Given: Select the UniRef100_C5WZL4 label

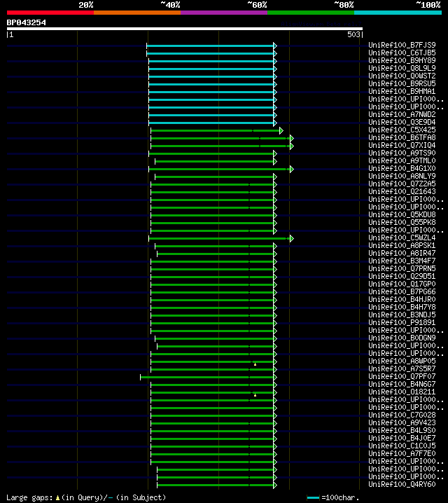Looking at the screenshot, I should coord(402,237).
